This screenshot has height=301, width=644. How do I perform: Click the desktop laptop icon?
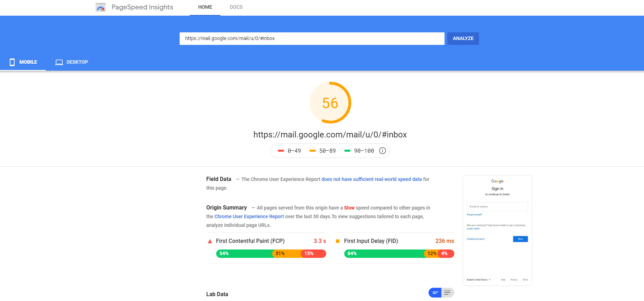[x=59, y=62]
